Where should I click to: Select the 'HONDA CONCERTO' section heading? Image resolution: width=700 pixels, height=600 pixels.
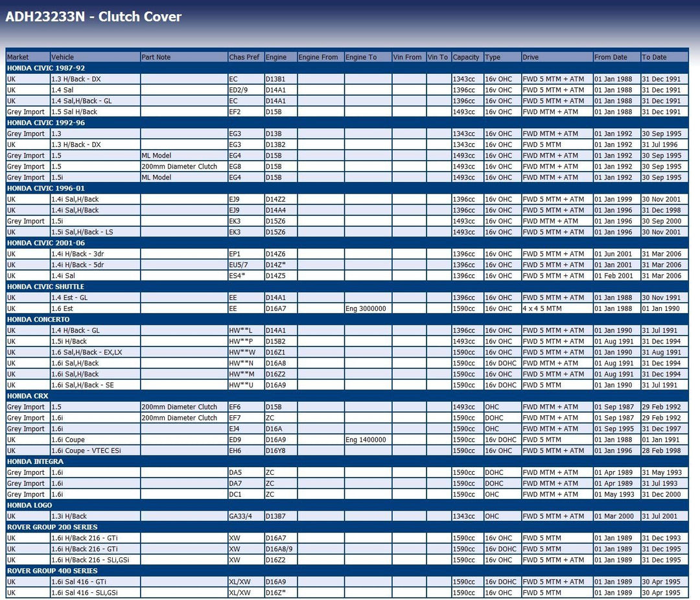pyautogui.click(x=38, y=319)
